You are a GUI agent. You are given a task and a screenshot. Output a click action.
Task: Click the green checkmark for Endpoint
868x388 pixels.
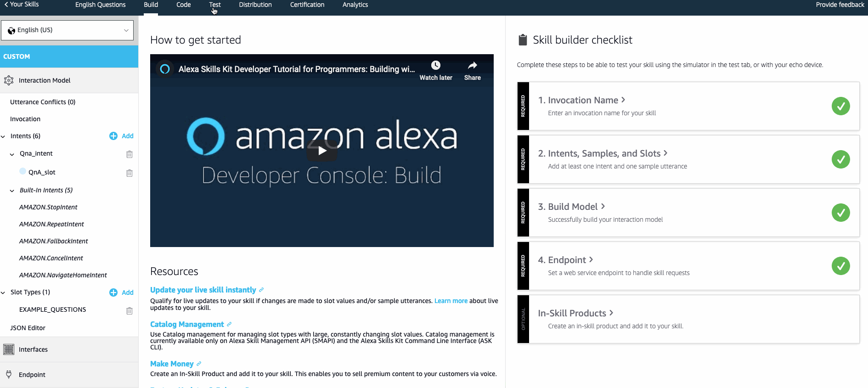[840, 266]
